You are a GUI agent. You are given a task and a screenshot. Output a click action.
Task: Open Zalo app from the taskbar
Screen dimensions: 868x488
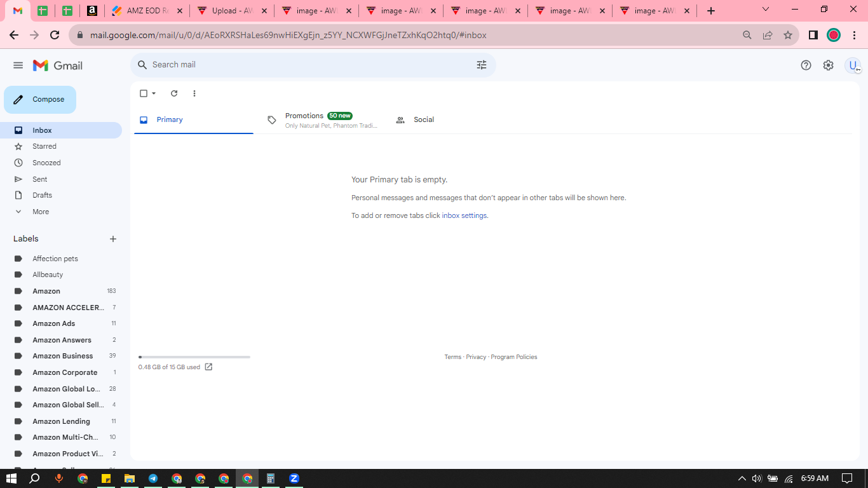click(294, 478)
